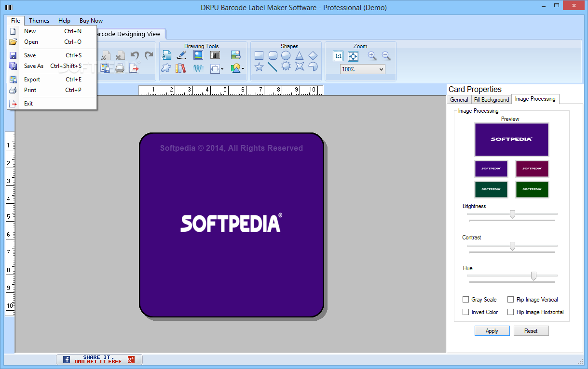Choose New from the File menu
This screenshot has width=588, height=369.
click(52, 31)
